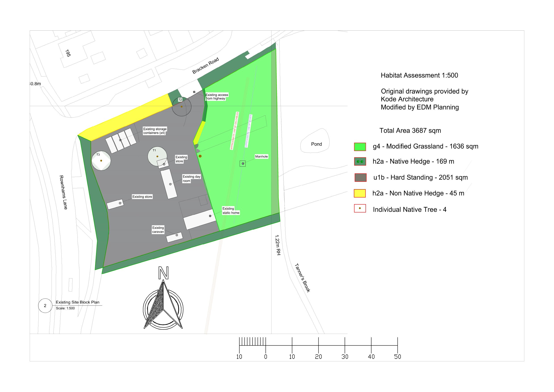
Task: Click the T1 tree canopy circle
Action: 157,156
